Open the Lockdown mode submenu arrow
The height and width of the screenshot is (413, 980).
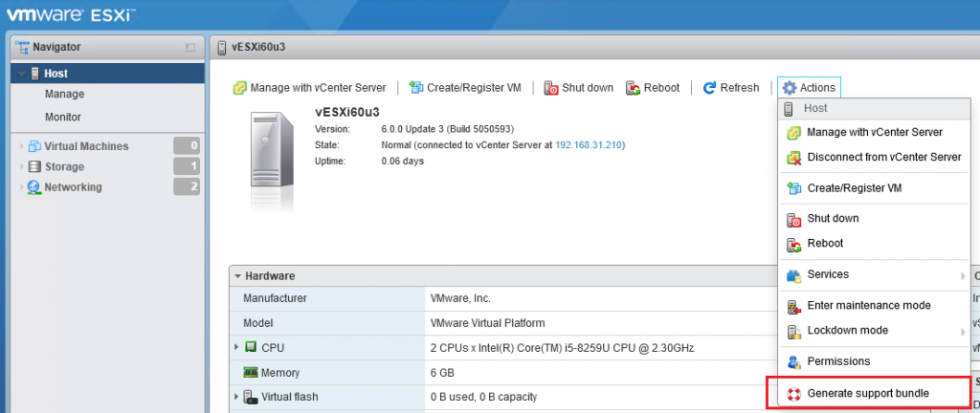963,331
